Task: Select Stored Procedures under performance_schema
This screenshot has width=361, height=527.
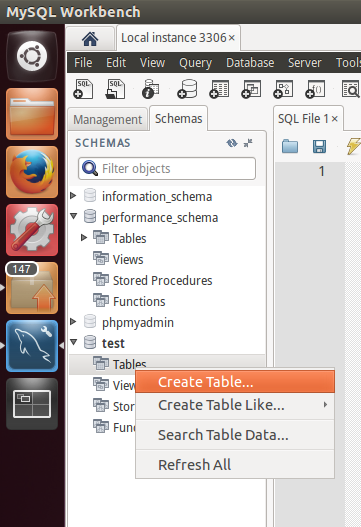Action: 162,280
